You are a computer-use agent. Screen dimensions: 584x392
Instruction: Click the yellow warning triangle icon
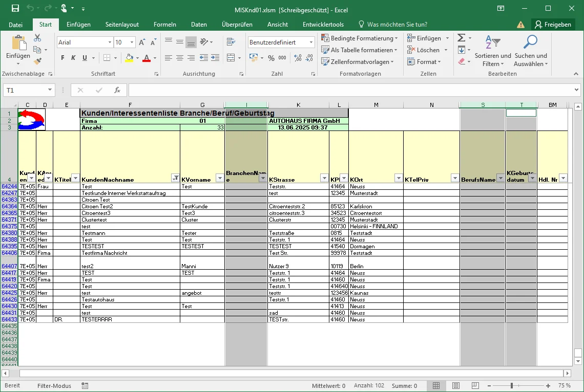point(520,25)
